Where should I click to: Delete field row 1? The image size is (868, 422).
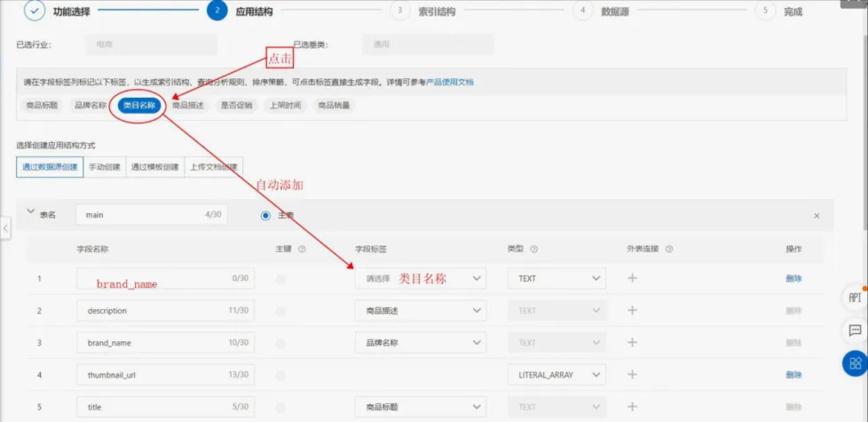tap(793, 279)
